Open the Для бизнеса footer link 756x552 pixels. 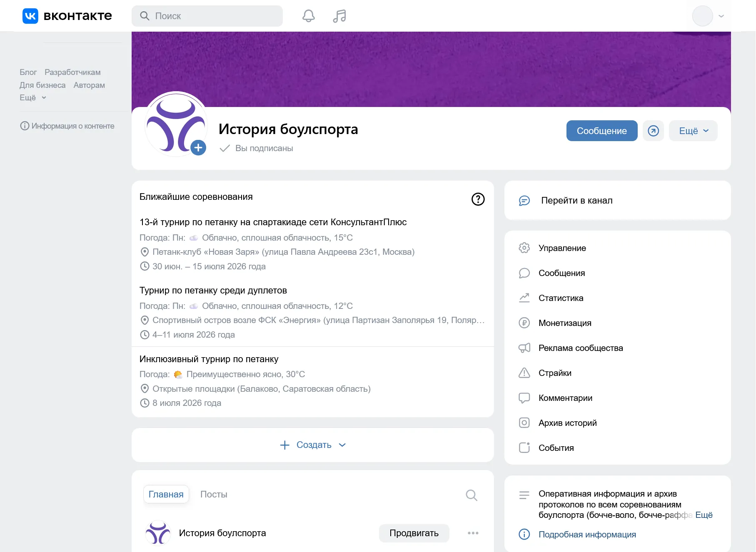(x=42, y=85)
